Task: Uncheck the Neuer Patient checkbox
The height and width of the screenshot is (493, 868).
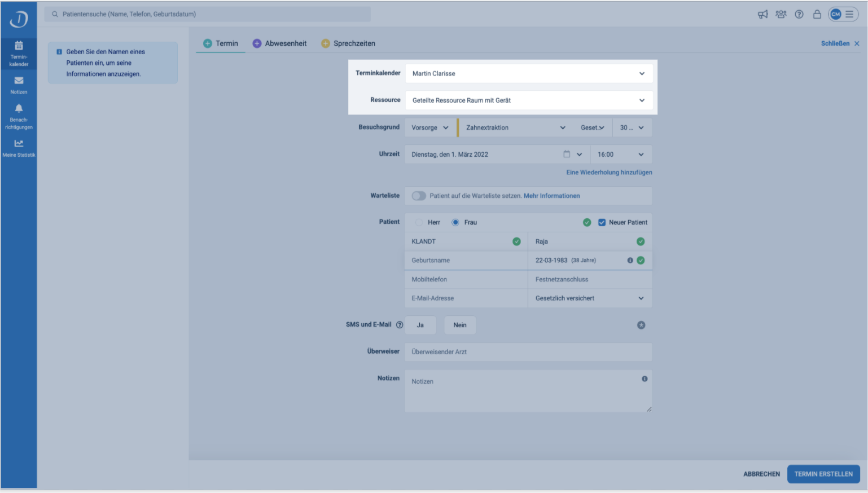Action: (602, 222)
